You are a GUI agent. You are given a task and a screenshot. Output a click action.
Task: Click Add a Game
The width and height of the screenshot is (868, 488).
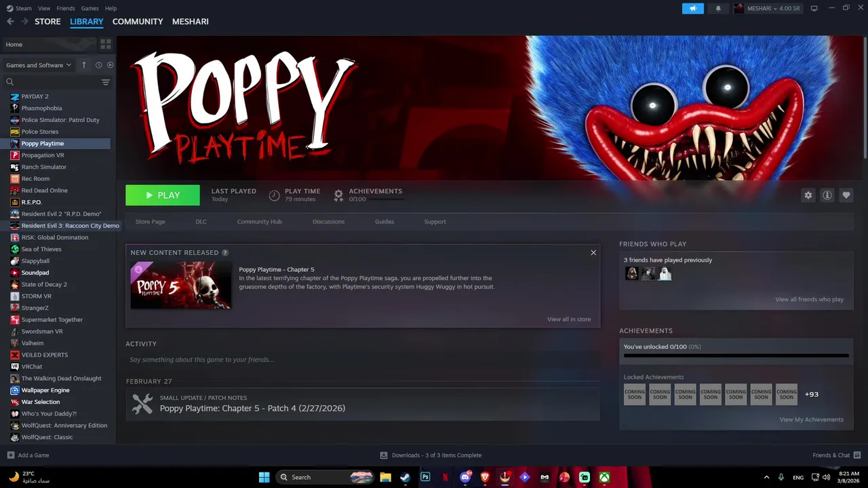[x=28, y=455]
